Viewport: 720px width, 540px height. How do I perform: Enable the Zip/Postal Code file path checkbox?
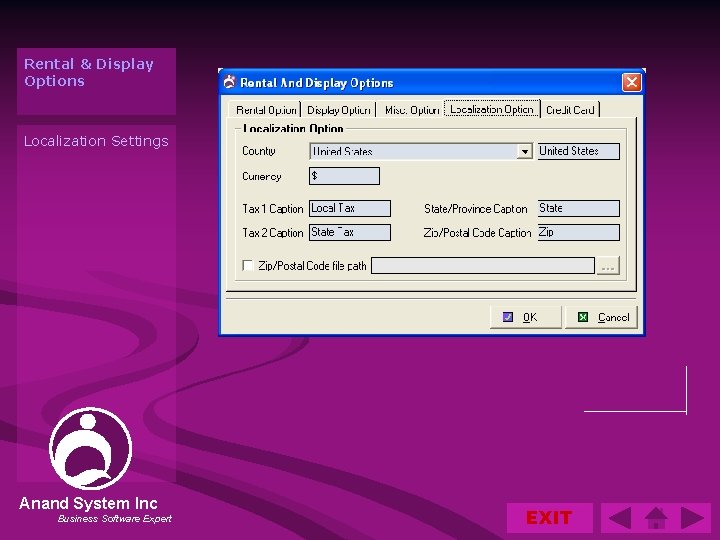(248, 265)
